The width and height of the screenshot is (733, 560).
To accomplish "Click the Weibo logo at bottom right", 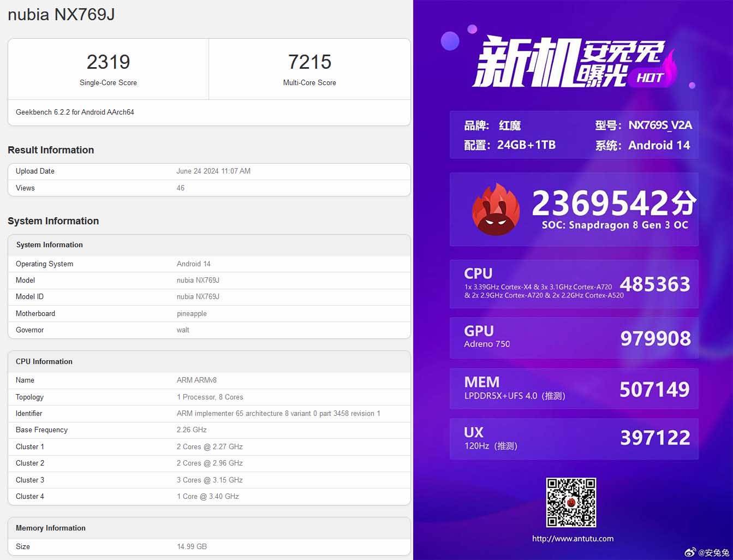I will (690, 552).
